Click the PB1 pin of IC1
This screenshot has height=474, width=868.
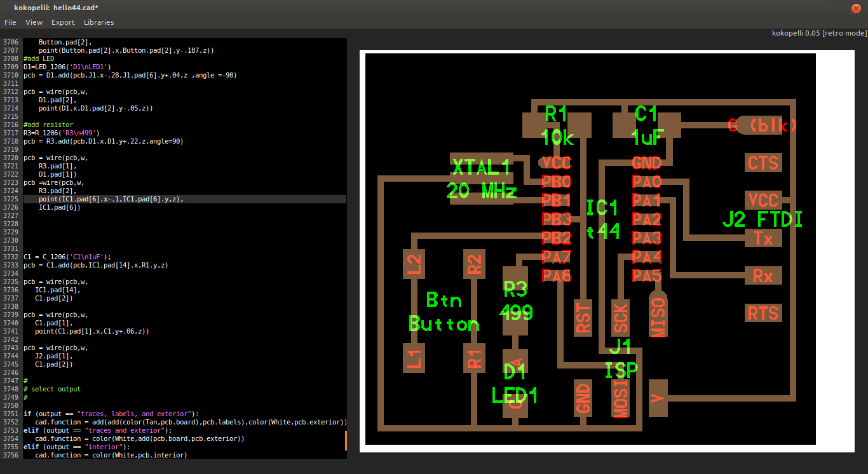pyautogui.click(x=557, y=201)
